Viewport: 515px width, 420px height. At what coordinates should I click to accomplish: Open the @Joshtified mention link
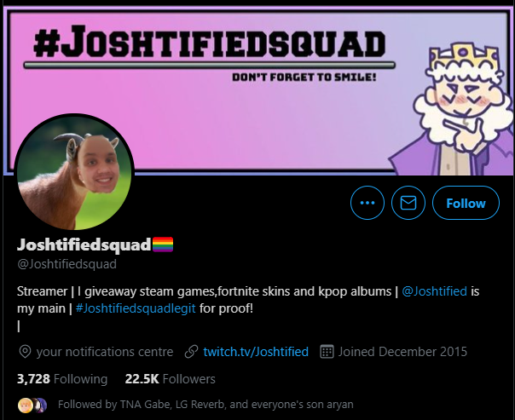434,291
